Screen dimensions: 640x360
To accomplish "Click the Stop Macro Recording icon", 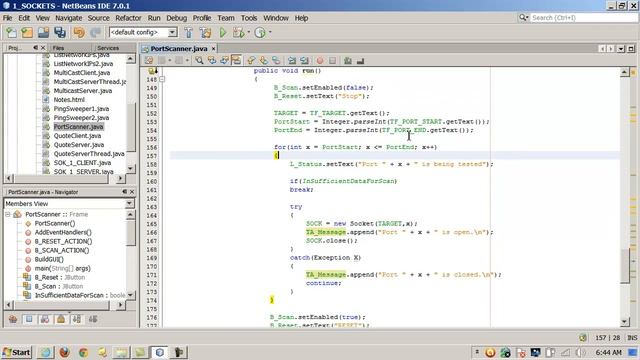I will tap(332, 60).
